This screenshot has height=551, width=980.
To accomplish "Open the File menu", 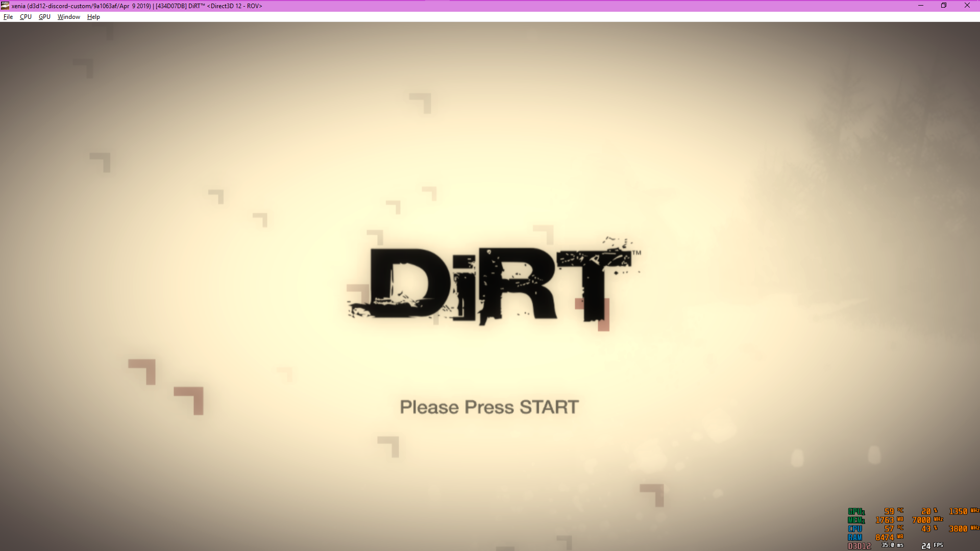I will tap(8, 17).
